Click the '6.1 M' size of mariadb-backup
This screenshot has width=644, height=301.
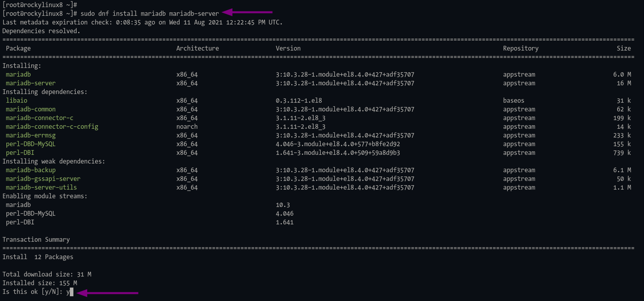click(x=622, y=170)
